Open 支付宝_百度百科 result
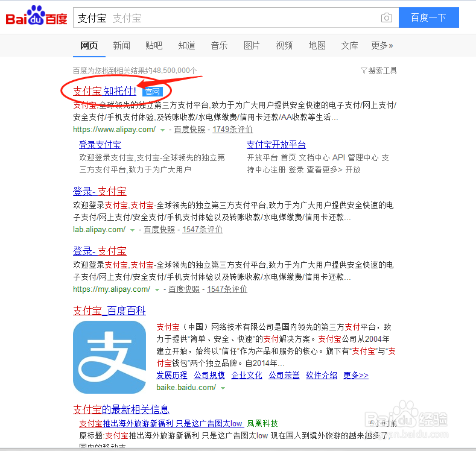The width and height of the screenshot is (476, 451). 109,311
